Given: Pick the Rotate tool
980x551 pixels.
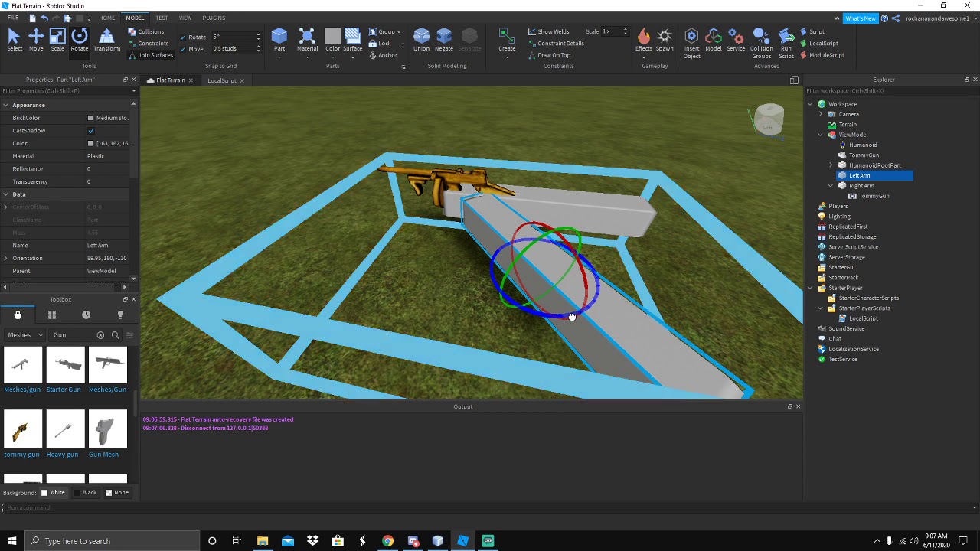Looking at the screenshot, I should pos(79,40).
